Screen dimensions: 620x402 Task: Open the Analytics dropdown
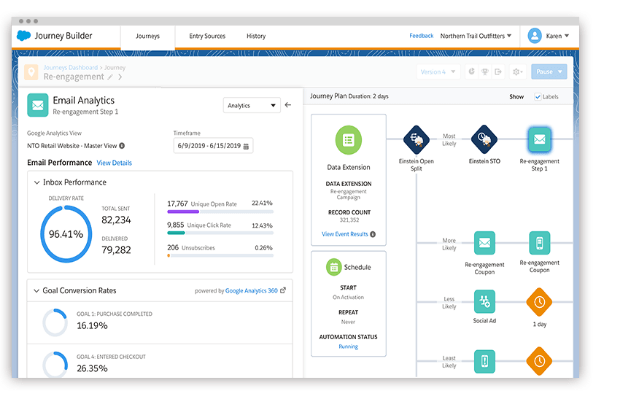pos(251,105)
